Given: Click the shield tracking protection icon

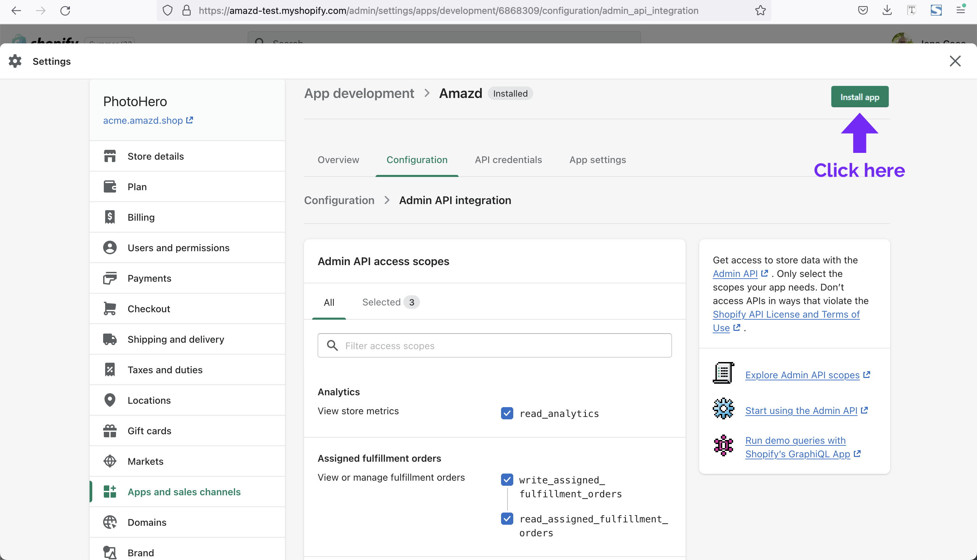Looking at the screenshot, I should coord(167,11).
